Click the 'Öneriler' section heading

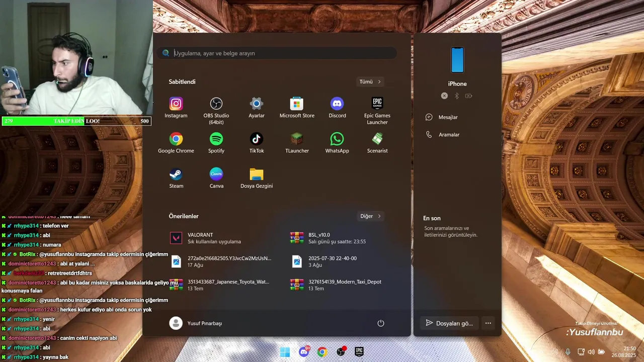point(184,216)
